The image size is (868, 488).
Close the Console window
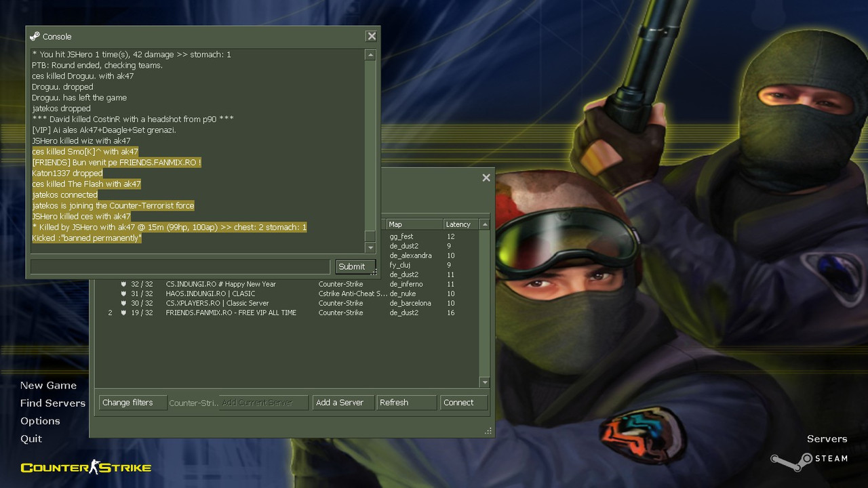pyautogui.click(x=371, y=37)
